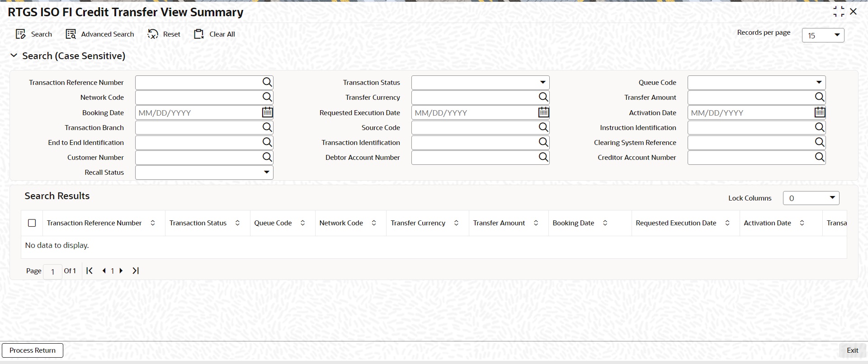Sort by Requested Execution Date column
Screen dimensions: 868x364
(x=727, y=223)
